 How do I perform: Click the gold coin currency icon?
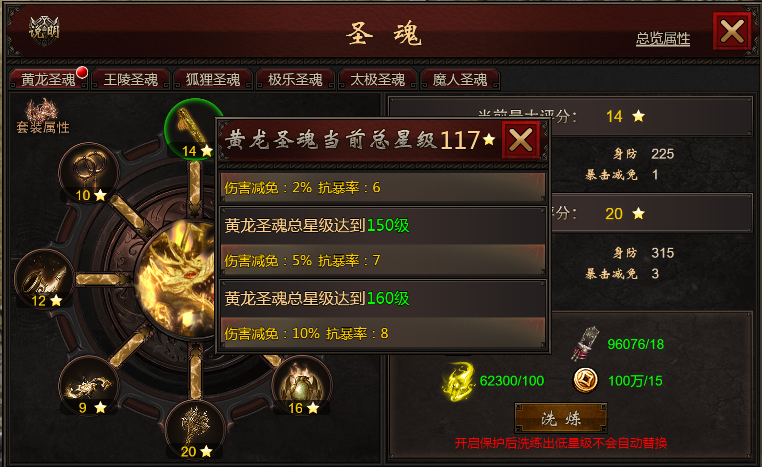(x=586, y=380)
